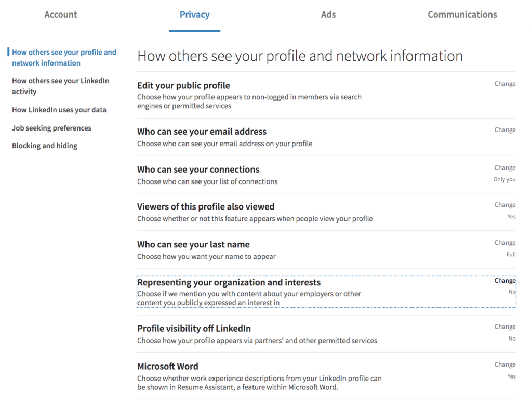Screen dimensions: 532x404
Task: Switch to the Account tab
Action: click(60, 15)
